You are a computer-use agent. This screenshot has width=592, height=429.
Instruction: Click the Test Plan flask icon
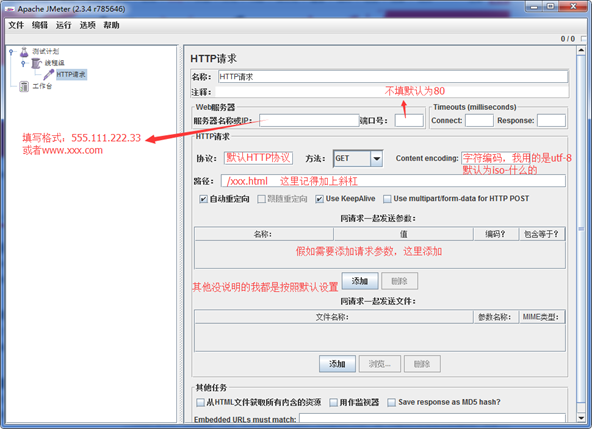[24, 52]
